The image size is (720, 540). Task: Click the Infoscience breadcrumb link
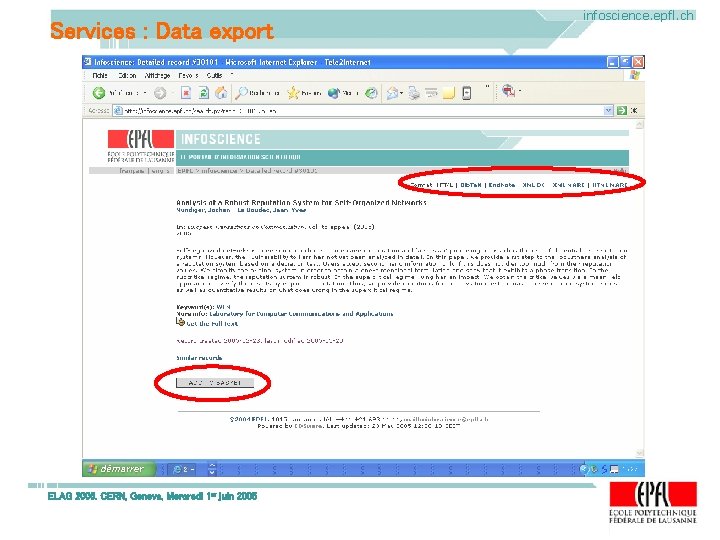(219, 171)
